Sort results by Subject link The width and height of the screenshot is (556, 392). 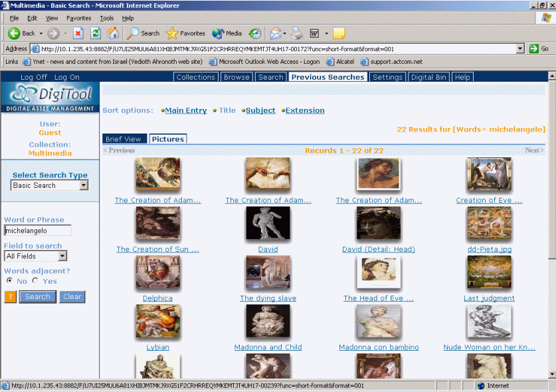260,110
